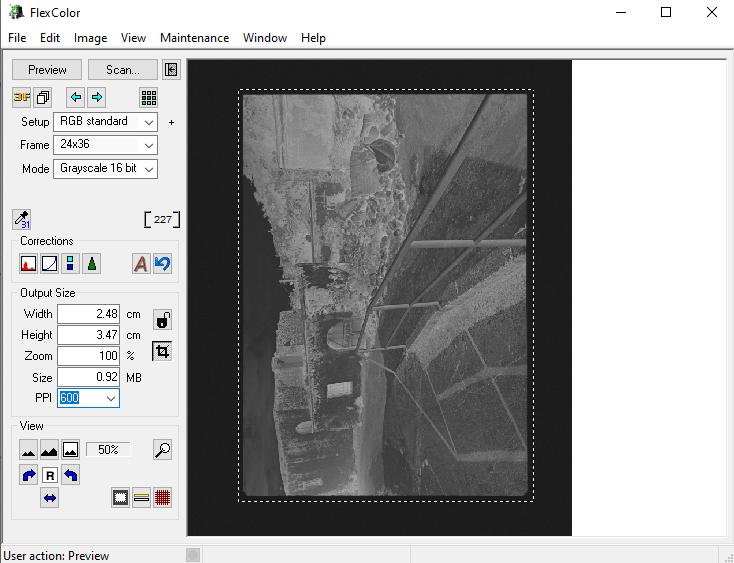This screenshot has height=563, width=734.
Task: Click the plus sign beside Setup
Action: [x=171, y=122]
